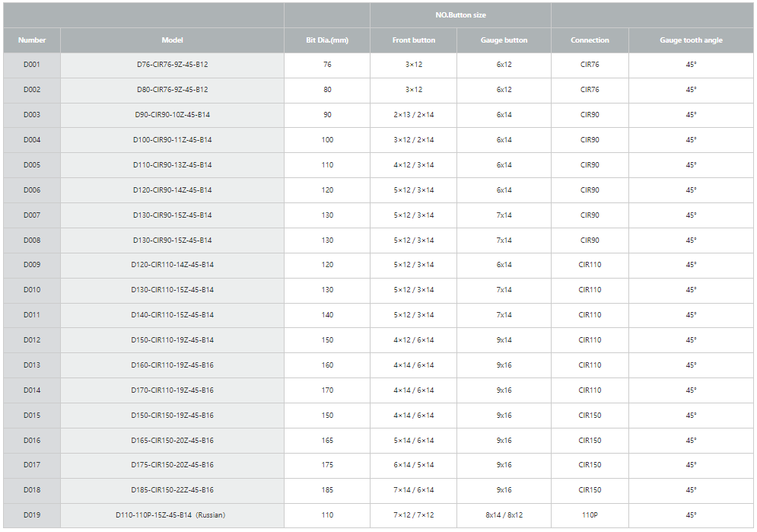This screenshot has height=532, width=757.
Task: Select row number D008
Action: click(x=32, y=240)
